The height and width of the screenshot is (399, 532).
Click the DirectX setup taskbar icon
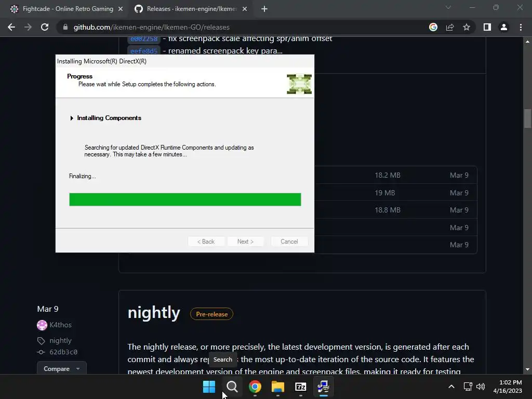tap(323, 387)
